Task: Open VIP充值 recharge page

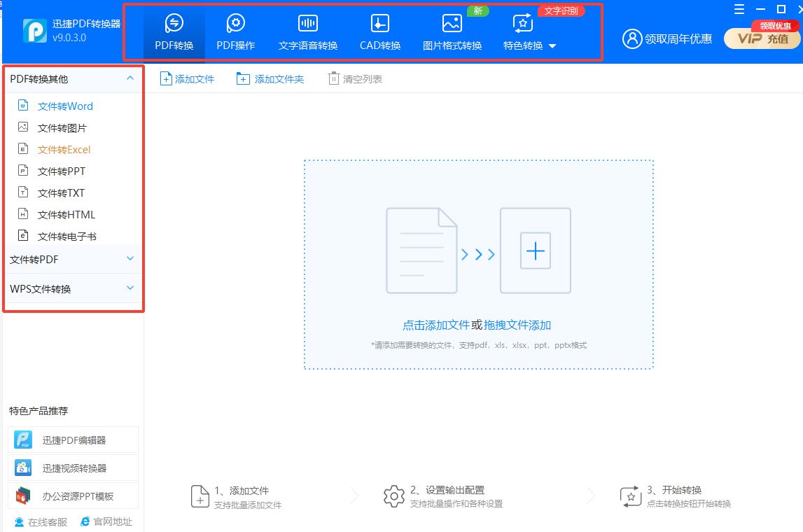Action: tap(762, 38)
